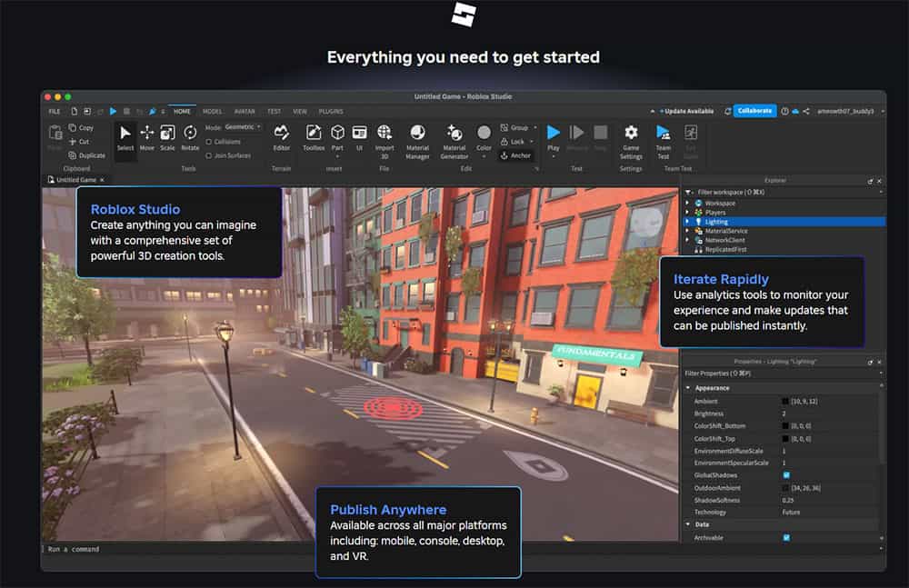Expand the Lighting tree item
Image resolution: width=909 pixels, height=588 pixels.
[x=687, y=222]
